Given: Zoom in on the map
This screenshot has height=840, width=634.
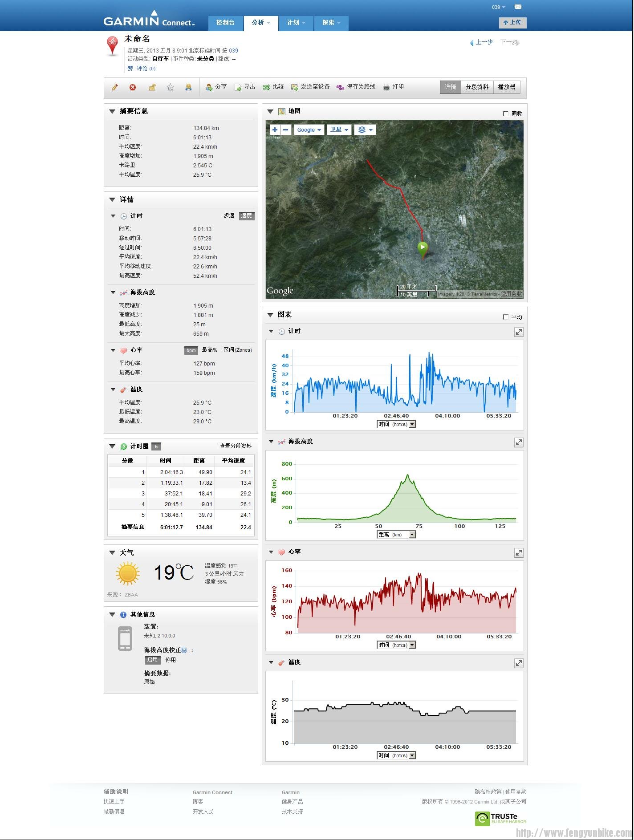Looking at the screenshot, I should 275,130.
